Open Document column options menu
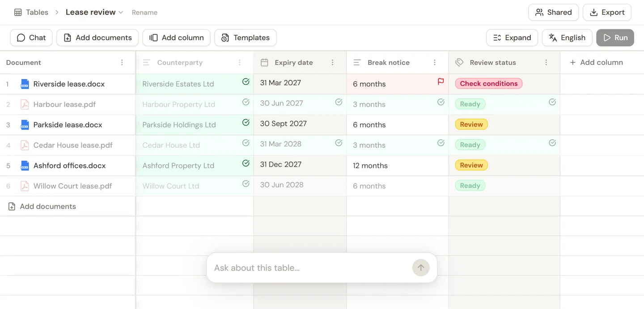The image size is (644, 309). point(122,63)
